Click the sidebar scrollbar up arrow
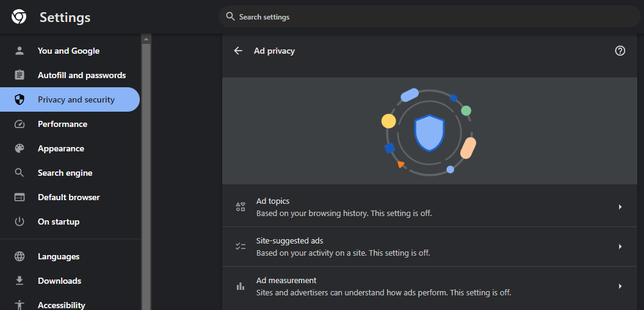Screen dimensions: 644x310 pos(146,40)
